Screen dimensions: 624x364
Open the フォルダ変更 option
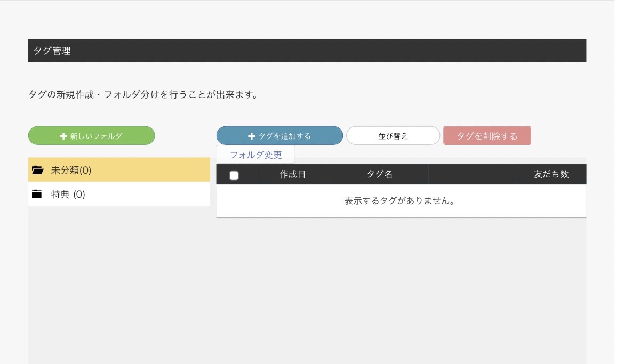click(256, 155)
